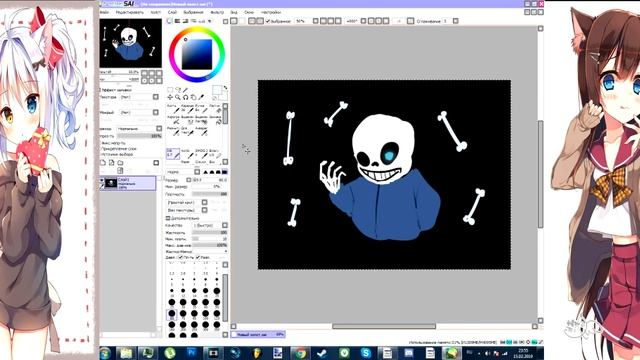Image resolution: width=640 pixels, height=360 pixels.
Task: Open the Файл menu
Action: [x=104, y=12]
